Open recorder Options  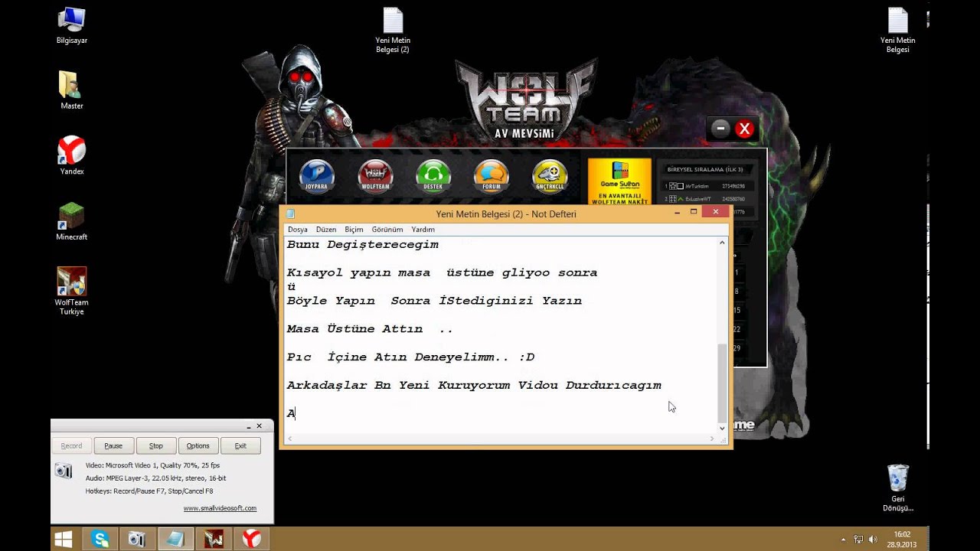pyautogui.click(x=198, y=445)
